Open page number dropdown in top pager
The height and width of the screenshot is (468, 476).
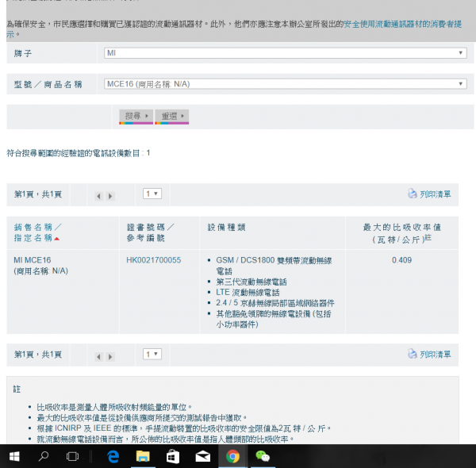(152, 194)
